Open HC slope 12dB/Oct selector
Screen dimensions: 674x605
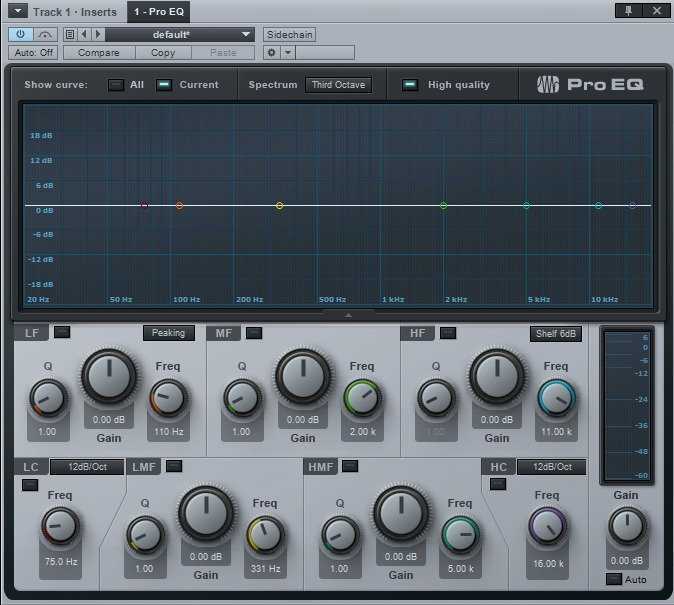pos(552,467)
